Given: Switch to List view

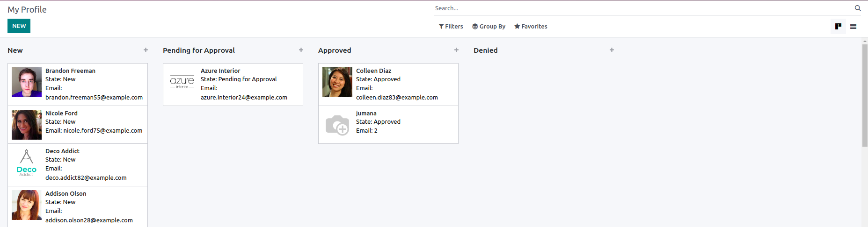Looking at the screenshot, I should click(x=853, y=27).
